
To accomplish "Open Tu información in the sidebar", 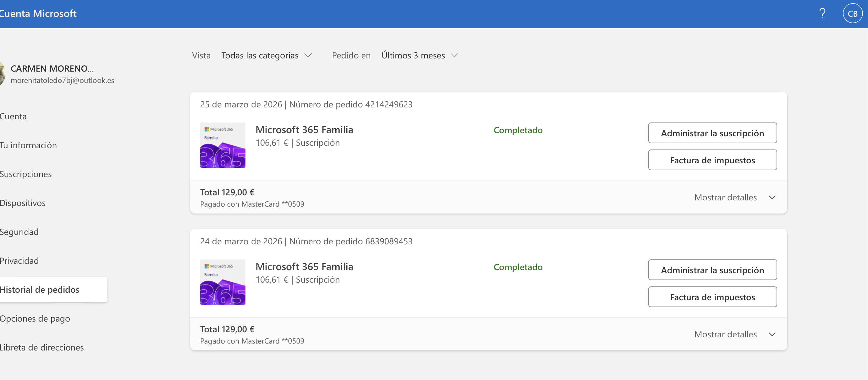I will click(28, 145).
